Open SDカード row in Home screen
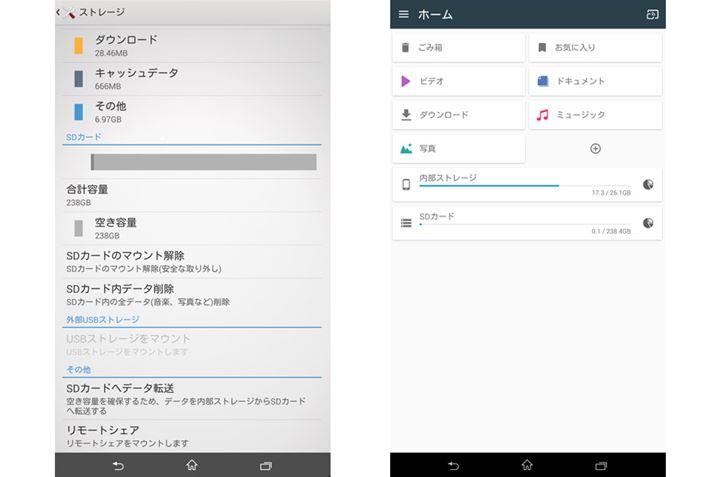The image size is (715, 477). 527,223
